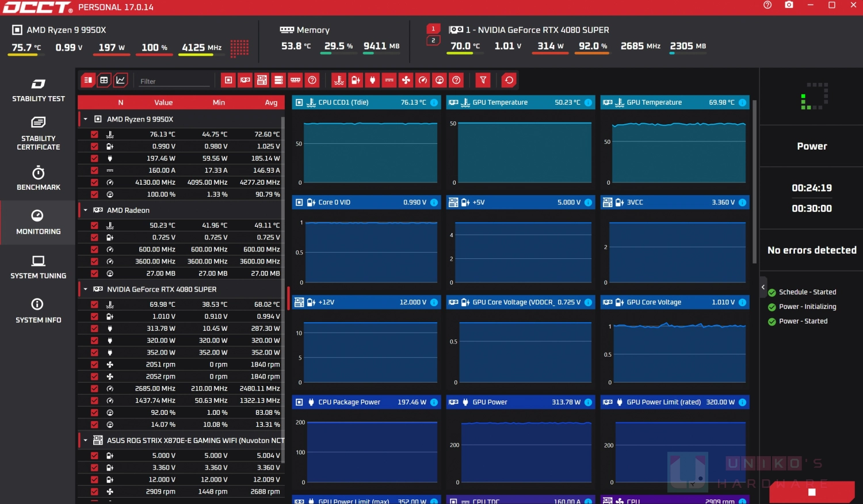Uncheck the 2685.00 MHz GPU clock row
Image resolution: width=863 pixels, height=504 pixels.
94,388
